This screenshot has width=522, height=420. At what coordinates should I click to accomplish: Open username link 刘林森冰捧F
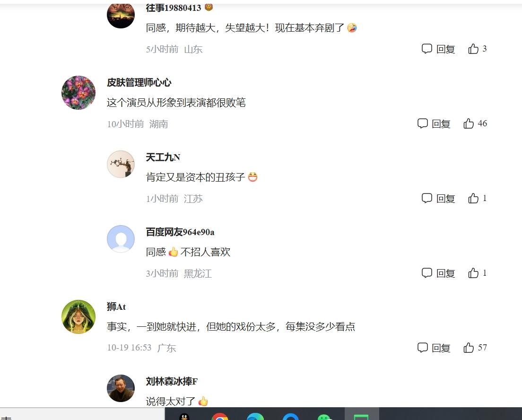tap(172, 381)
